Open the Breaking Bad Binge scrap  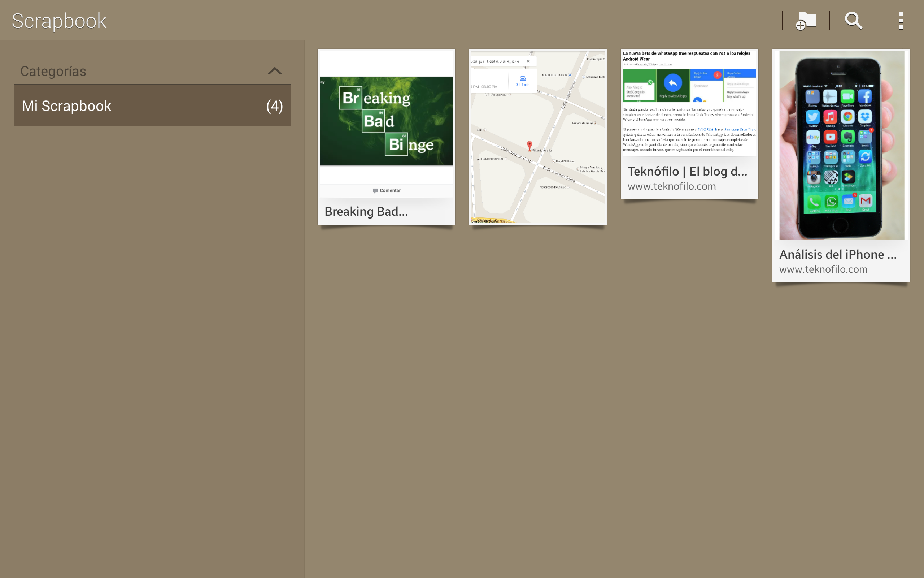[x=386, y=137]
